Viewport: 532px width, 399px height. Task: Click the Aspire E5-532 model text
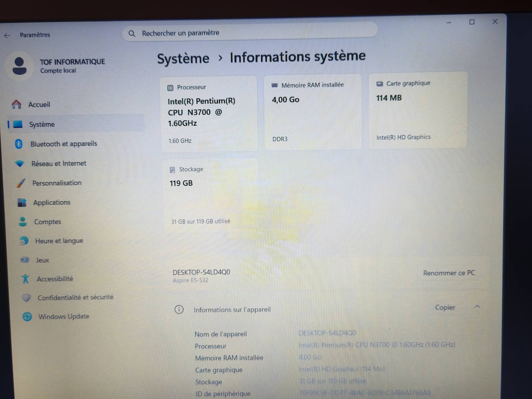[190, 280]
